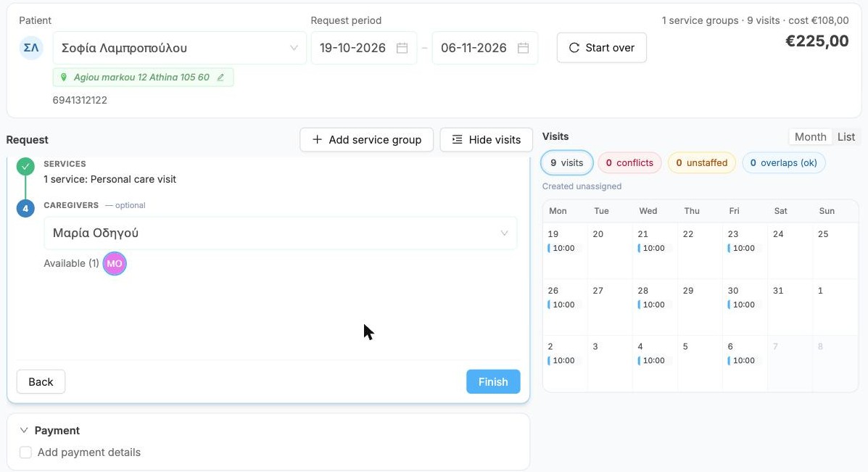
Task: Click the Start over button
Action: pos(602,48)
